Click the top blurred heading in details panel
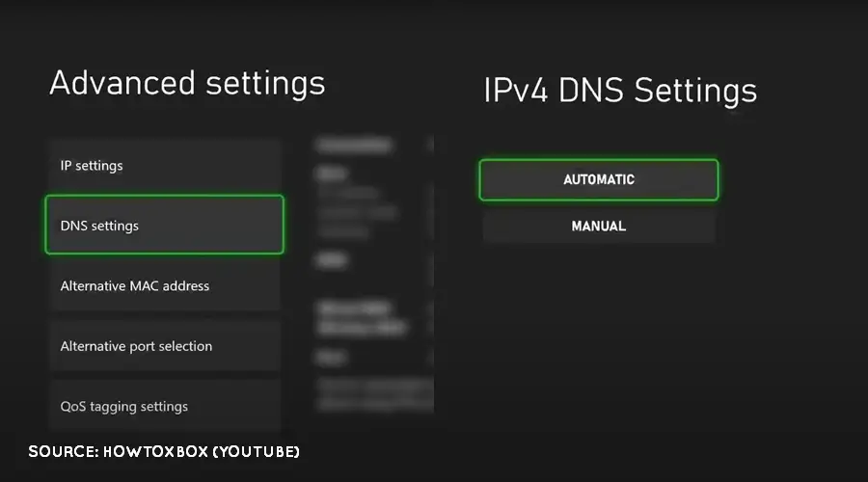This screenshot has width=868, height=482. 354,145
